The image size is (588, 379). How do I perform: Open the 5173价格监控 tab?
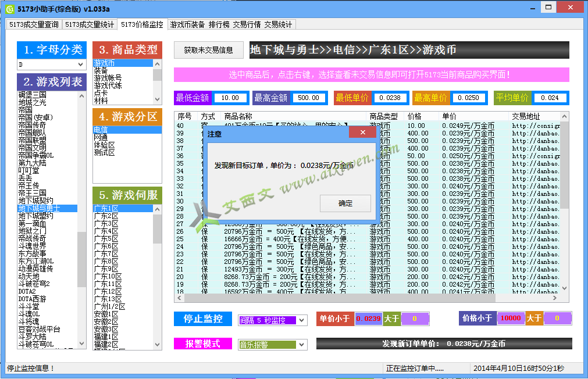(x=142, y=24)
